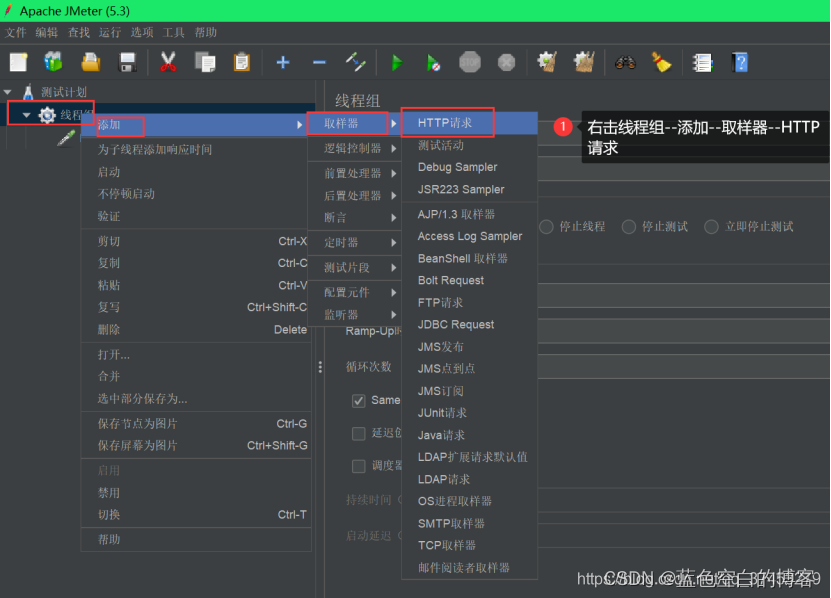This screenshot has height=598, width=831.
Task: Click 删除 in context menu
Action: (195, 330)
